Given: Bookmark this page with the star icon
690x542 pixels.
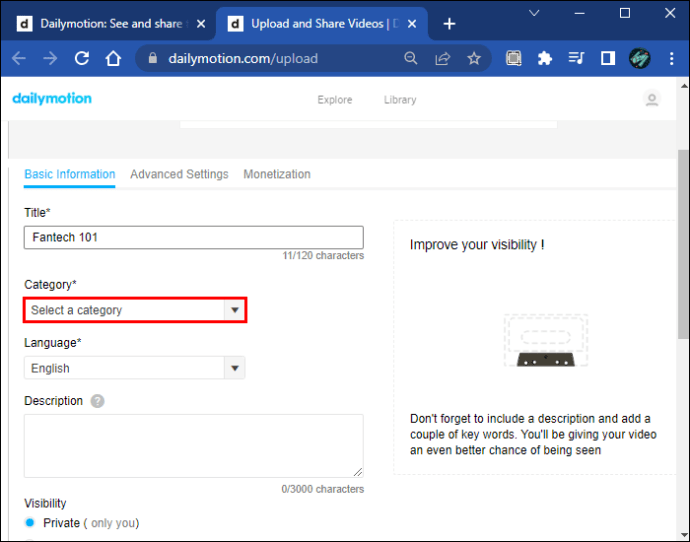Looking at the screenshot, I should 474,58.
